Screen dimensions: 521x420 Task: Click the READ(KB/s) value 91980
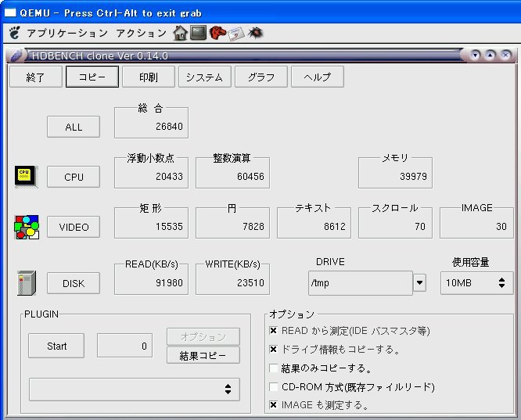pos(169,283)
